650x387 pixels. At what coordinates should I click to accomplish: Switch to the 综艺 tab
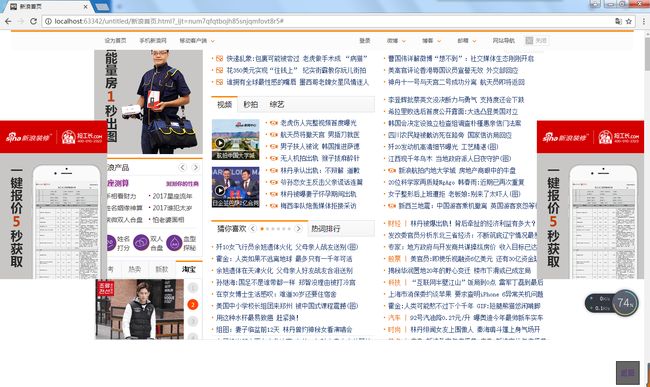click(x=276, y=104)
